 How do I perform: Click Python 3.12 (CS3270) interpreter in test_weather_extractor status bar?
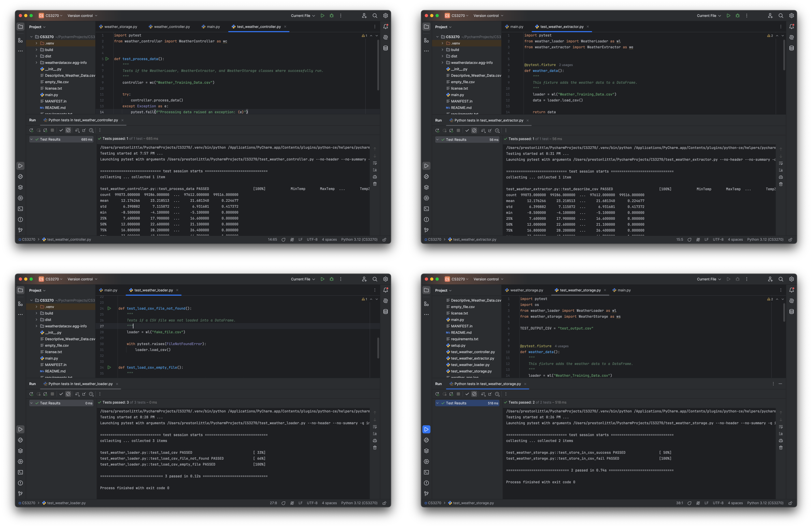coord(765,240)
